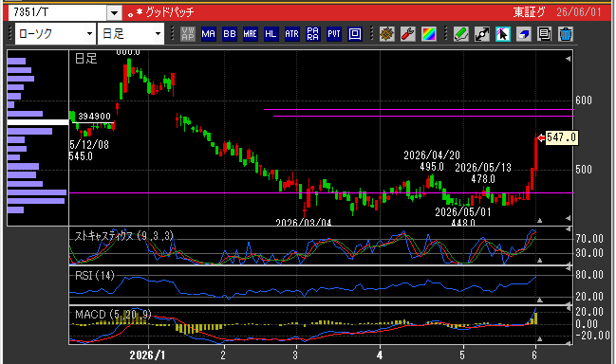The height and width of the screenshot is (364, 616).
Task: Click the ストキャスティクス (9,3,3) pane label
Action: click(123, 236)
